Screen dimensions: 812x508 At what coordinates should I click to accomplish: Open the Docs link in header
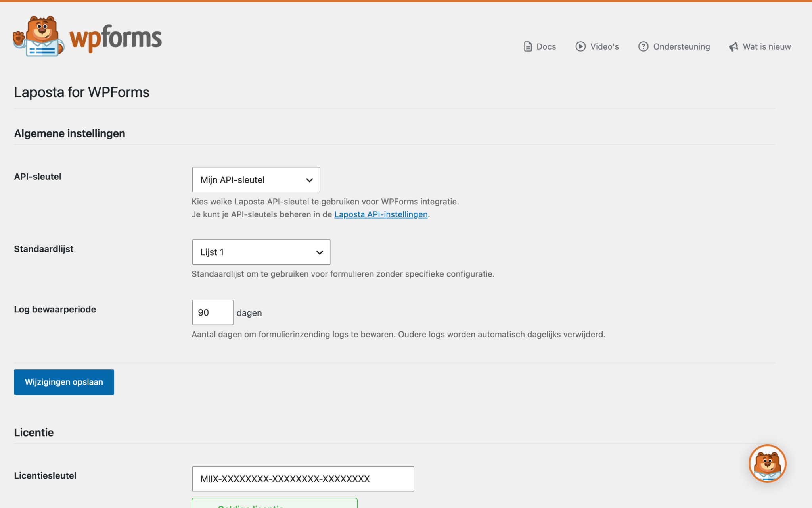pos(540,46)
